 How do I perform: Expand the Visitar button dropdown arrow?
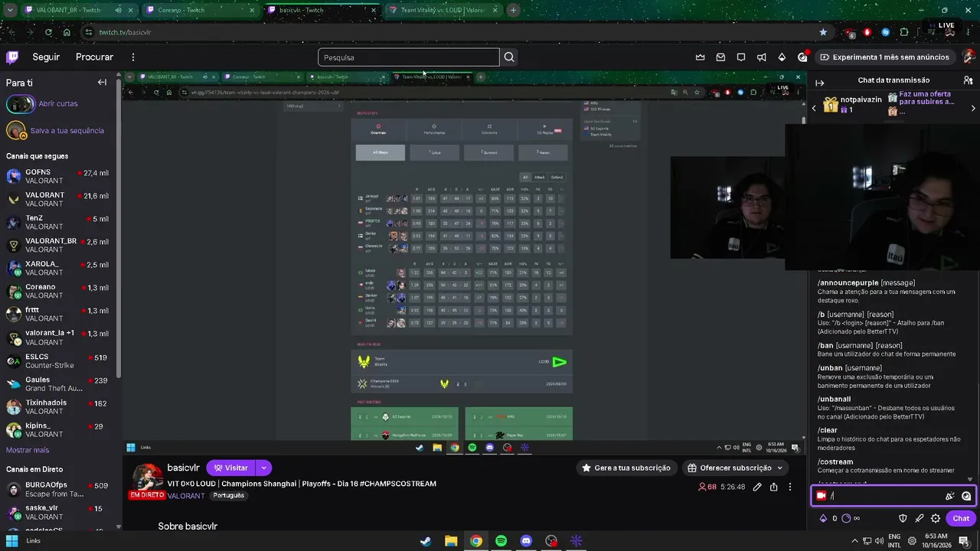[x=263, y=468]
